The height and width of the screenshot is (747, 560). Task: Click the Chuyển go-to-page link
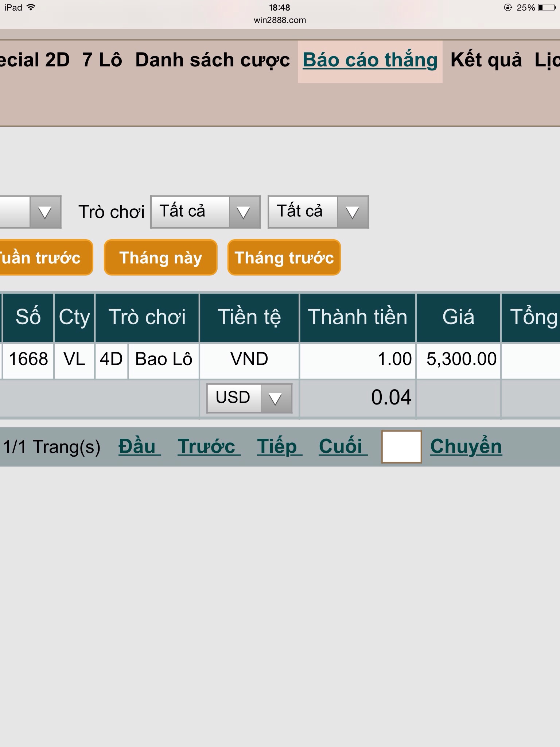pos(466,446)
